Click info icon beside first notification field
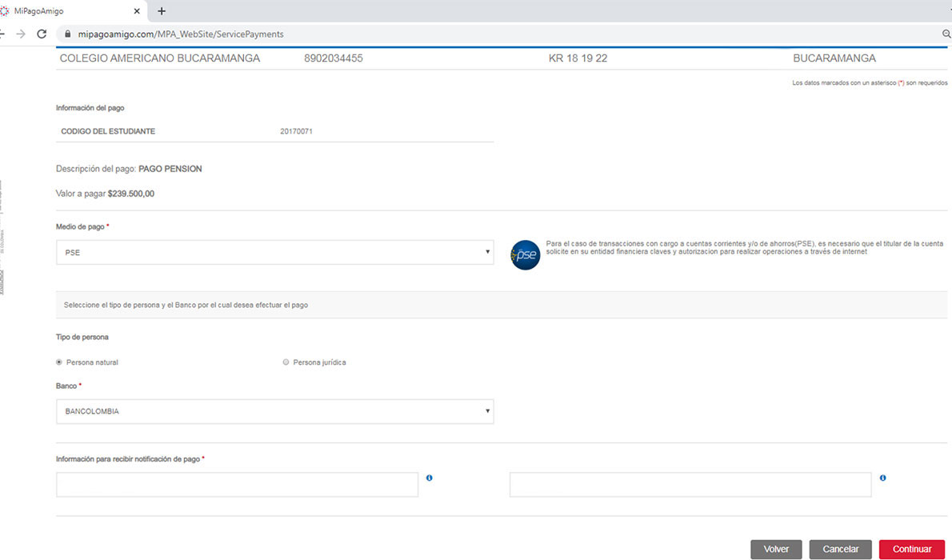Screen dimensions: 952x560 [x=430, y=478]
